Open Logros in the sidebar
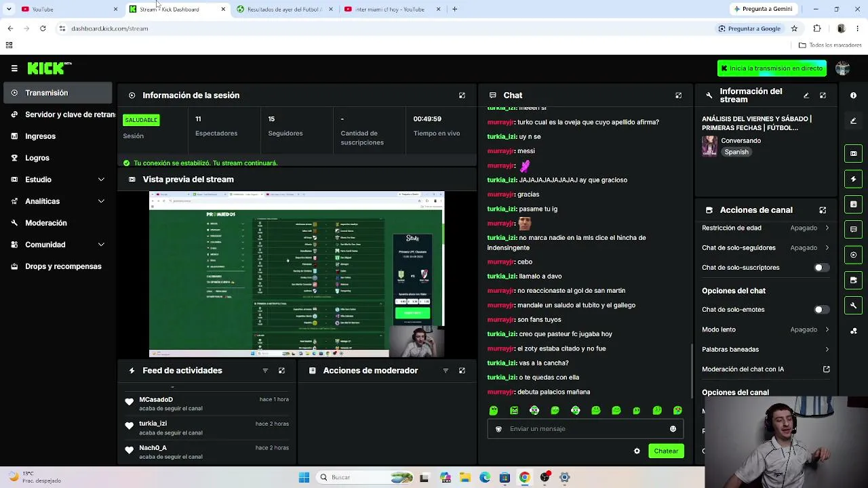Viewport: 868px width, 488px height. (x=58, y=158)
